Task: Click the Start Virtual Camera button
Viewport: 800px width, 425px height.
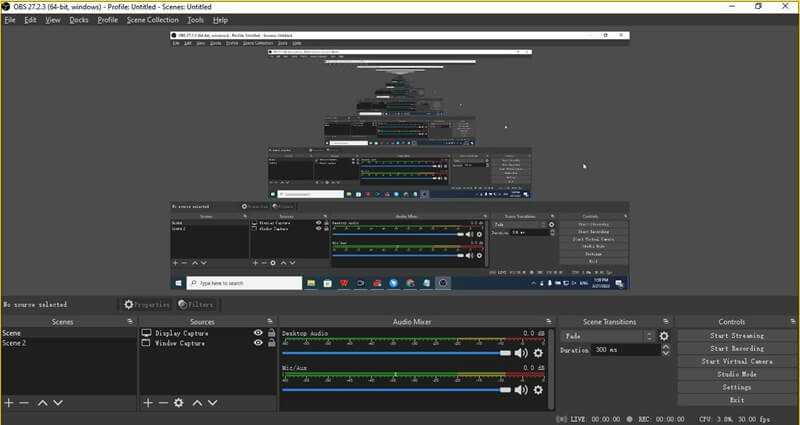Action: pos(737,361)
